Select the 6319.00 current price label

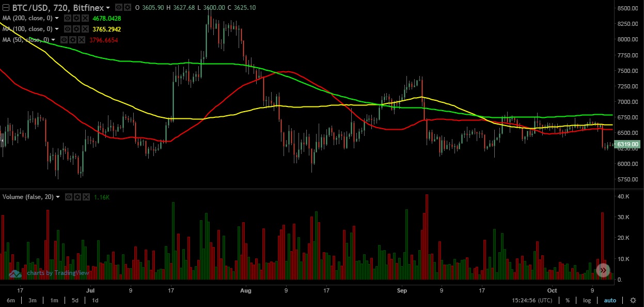pos(628,145)
